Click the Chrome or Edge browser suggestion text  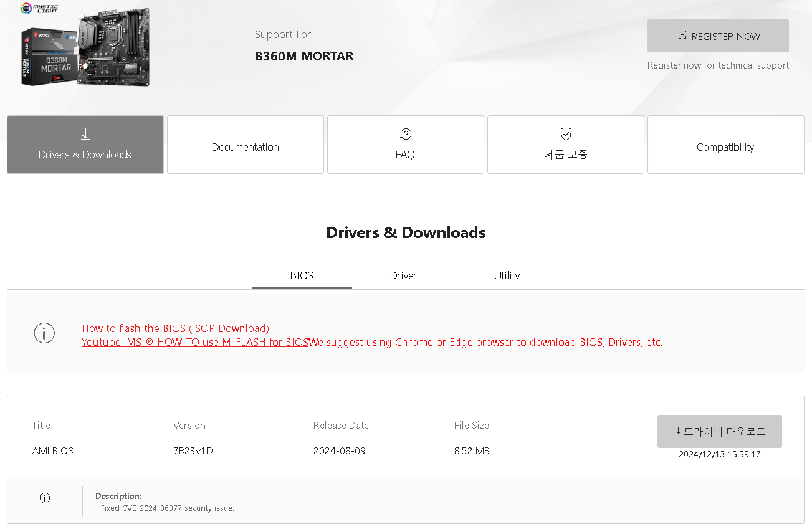tap(486, 342)
